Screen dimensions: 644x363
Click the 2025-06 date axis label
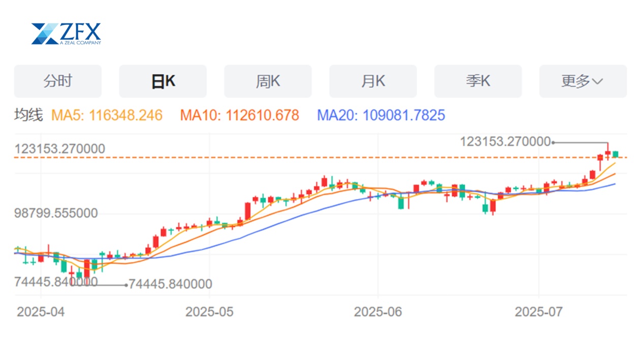378,312
